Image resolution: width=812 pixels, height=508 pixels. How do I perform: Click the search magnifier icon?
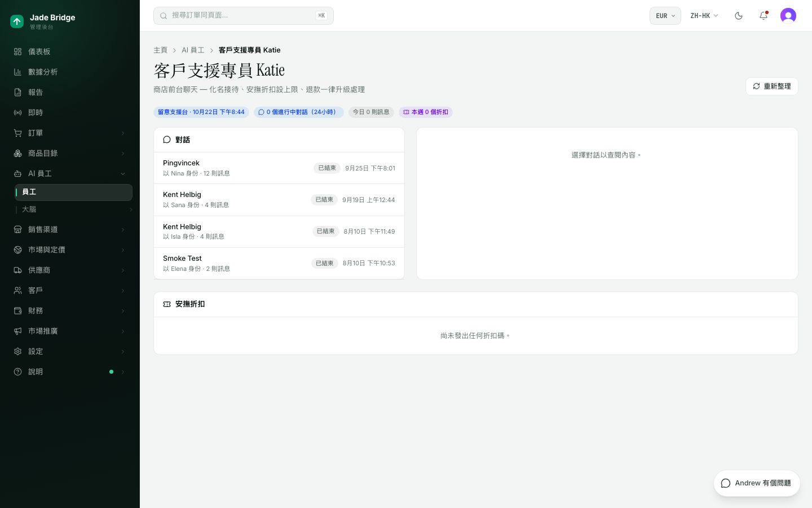point(164,16)
